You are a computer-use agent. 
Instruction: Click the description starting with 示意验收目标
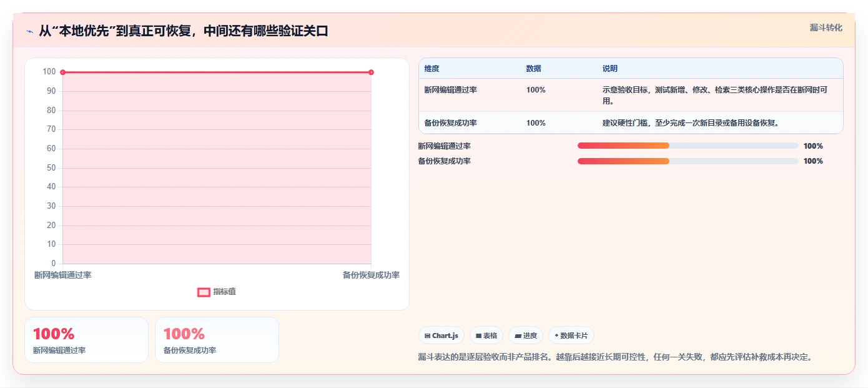715,96
